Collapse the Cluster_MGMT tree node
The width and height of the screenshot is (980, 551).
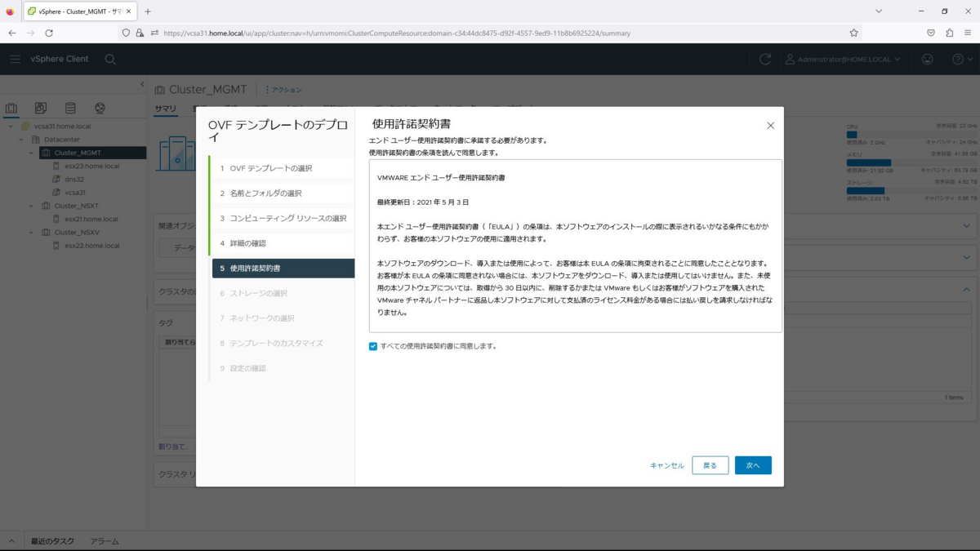[32, 153]
